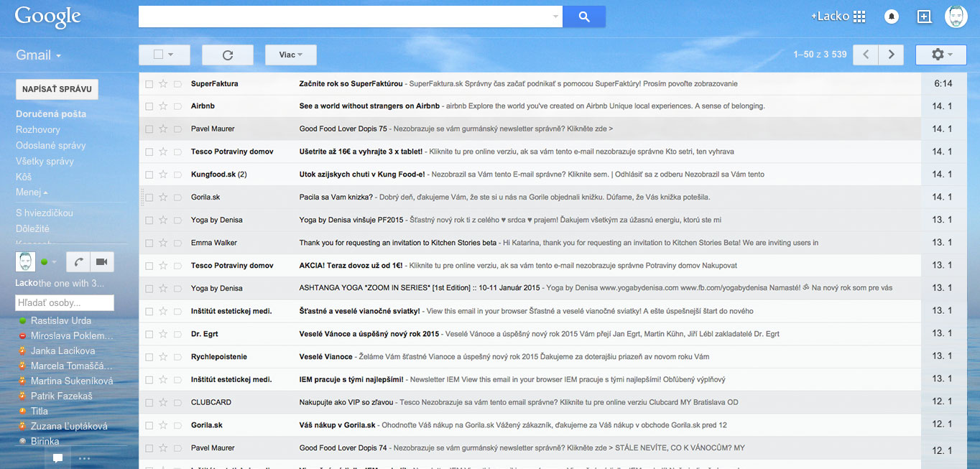Open the Kôš trash folder
The width and height of the screenshot is (980, 469).
coord(24,177)
